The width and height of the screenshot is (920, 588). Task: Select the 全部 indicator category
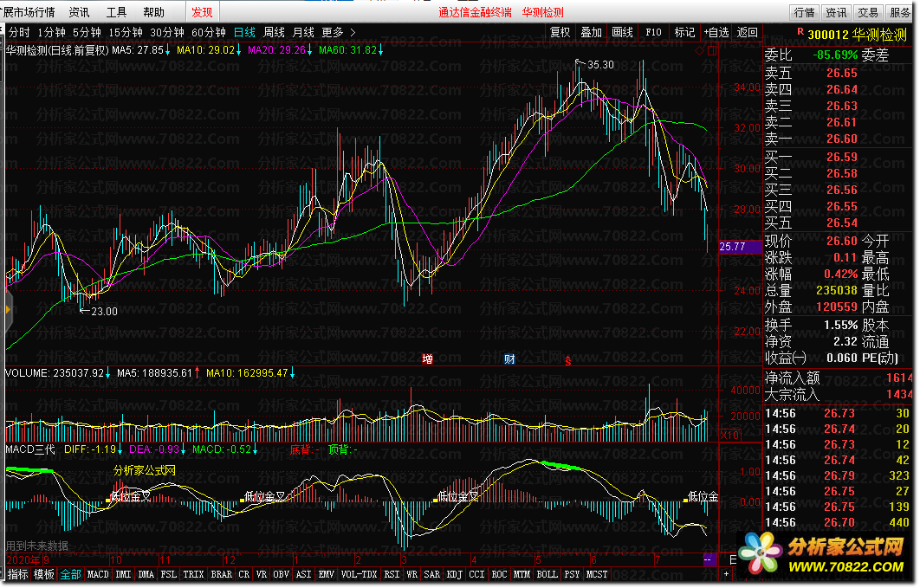[70, 574]
